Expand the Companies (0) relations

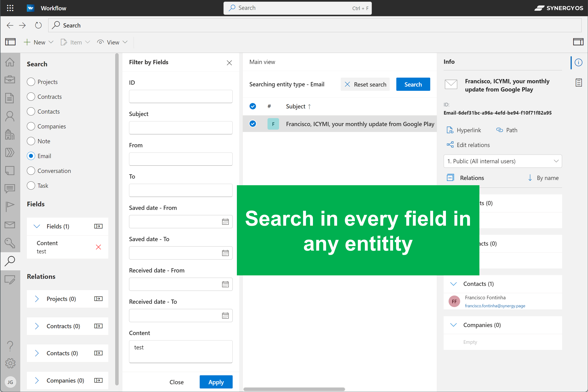tap(37, 380)
